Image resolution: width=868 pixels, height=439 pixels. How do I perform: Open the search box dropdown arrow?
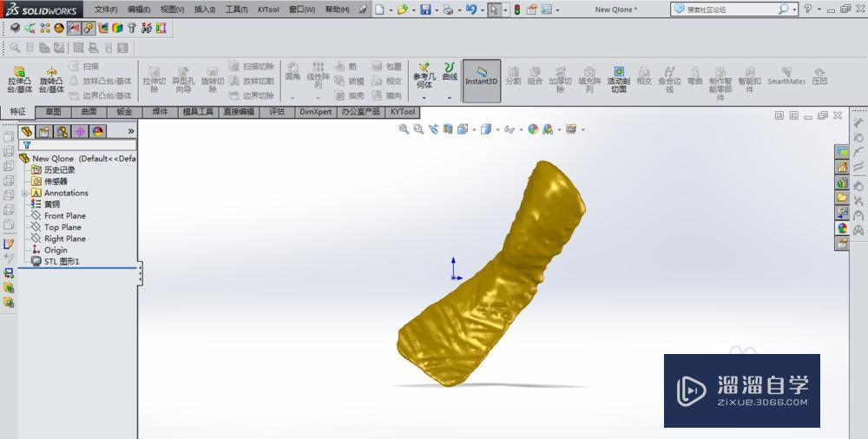795,10
